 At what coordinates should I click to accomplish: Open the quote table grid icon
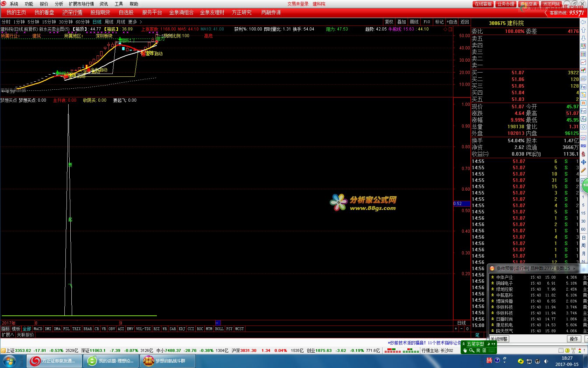point(583,54)
